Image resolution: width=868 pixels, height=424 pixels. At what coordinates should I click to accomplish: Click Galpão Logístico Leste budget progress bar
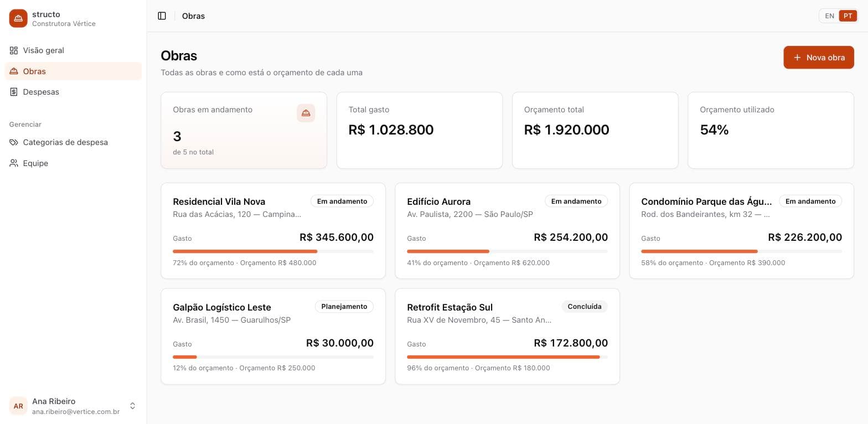(x=273, y=357)
